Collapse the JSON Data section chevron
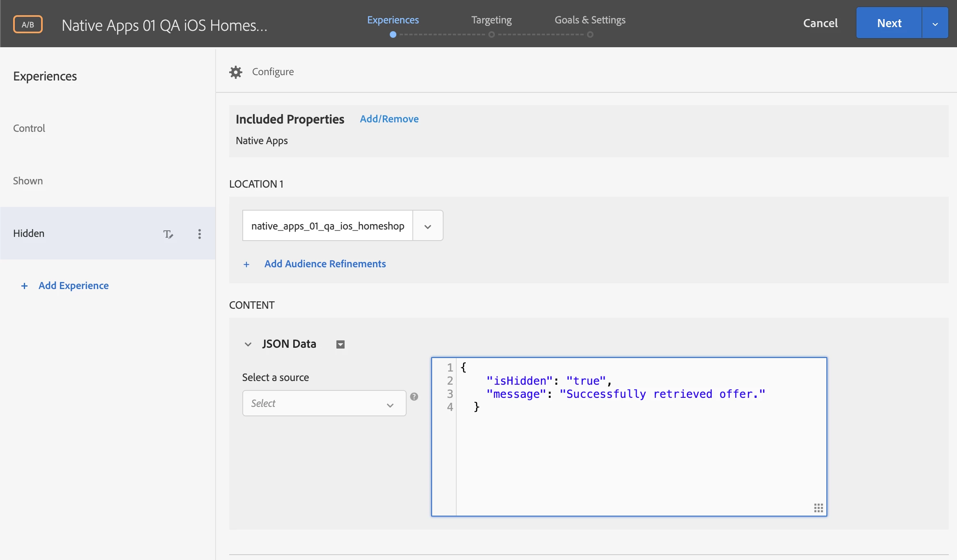Image resolution: width=957 pixels, height=560 pixels. (248, 344)
